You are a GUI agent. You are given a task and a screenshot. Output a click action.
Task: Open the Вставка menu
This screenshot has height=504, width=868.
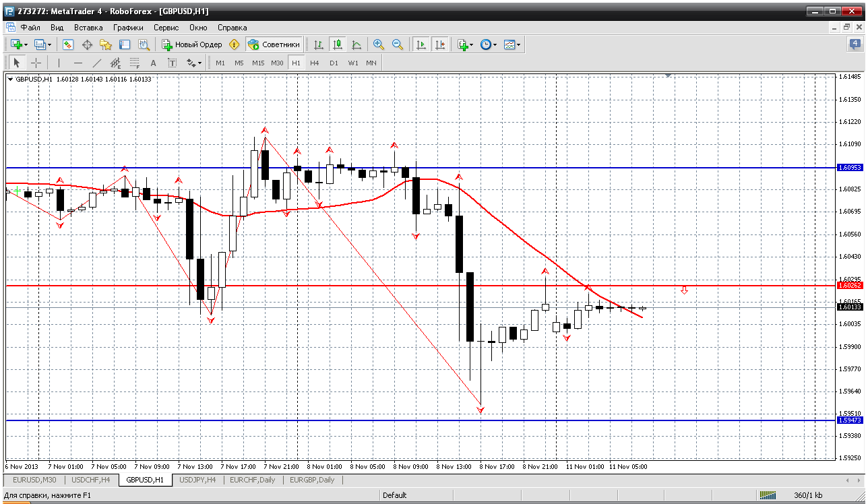pyautogui.click(x=88, y=28)
